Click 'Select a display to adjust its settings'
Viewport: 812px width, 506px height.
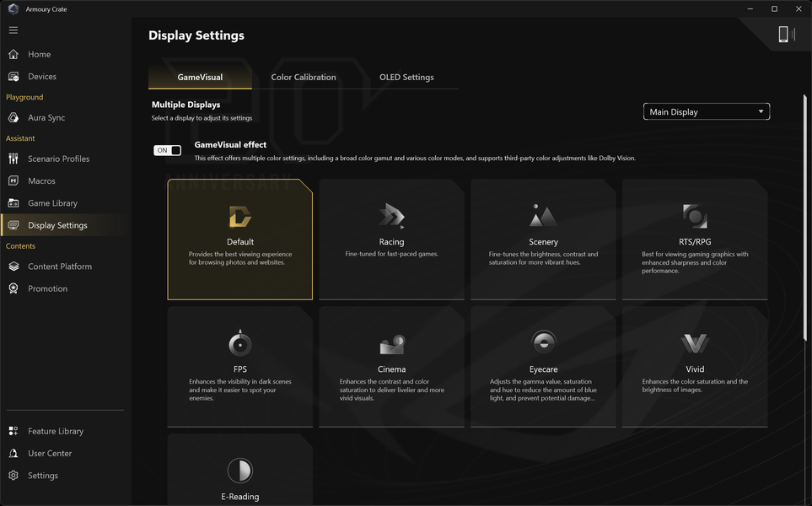tap(202, 118)
